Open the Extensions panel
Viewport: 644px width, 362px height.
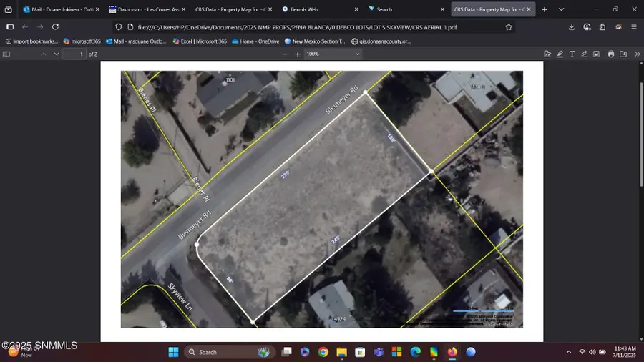tap(602, 27)
